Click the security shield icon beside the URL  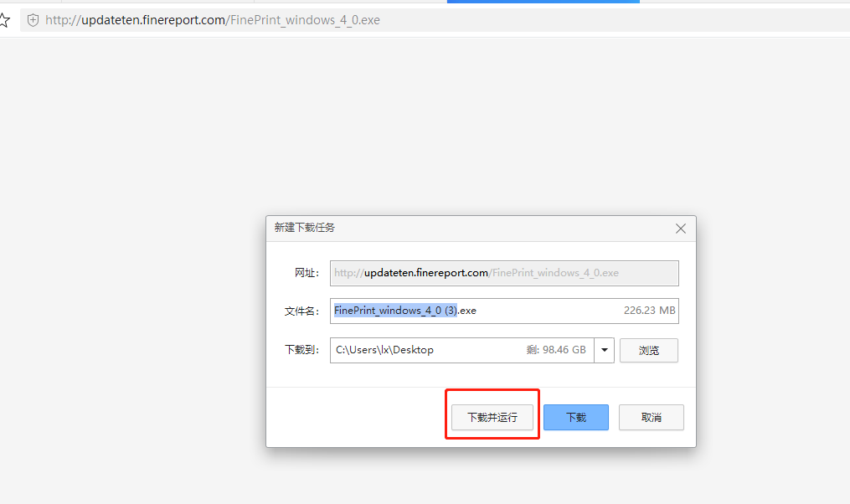pos(33,20)
